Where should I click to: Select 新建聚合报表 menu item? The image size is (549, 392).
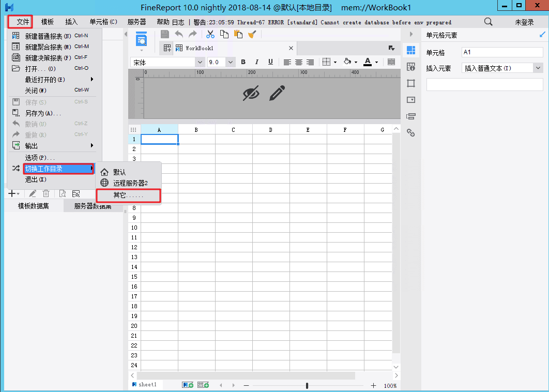(53, 47)
